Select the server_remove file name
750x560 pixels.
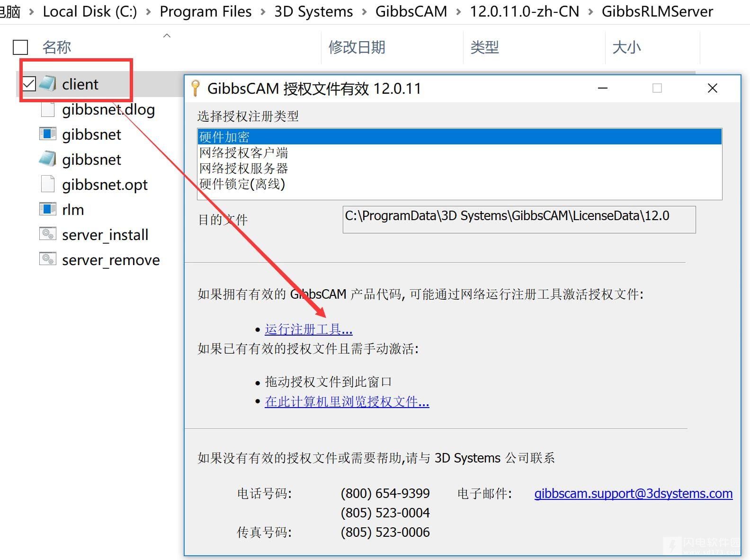pyautogui.click(x=111, y=259)
